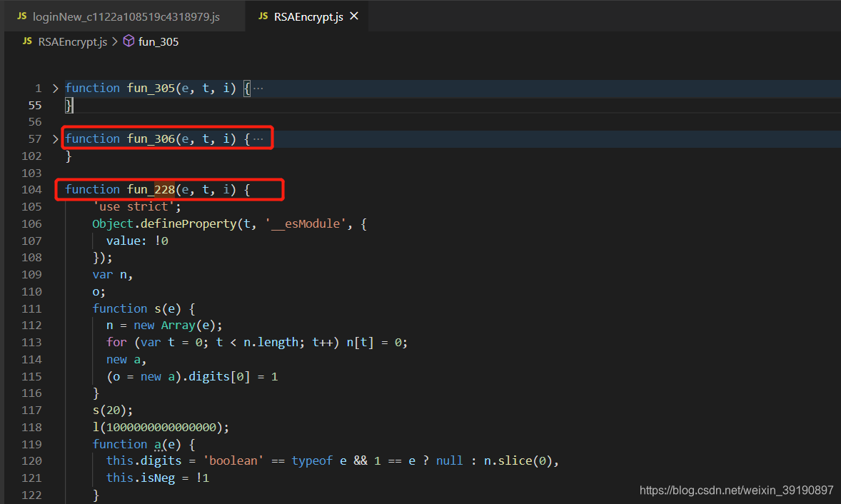The height and width of the screenshot is (504, 841).
Task: Click breadcrumb chevron separator
Action: 115,41
